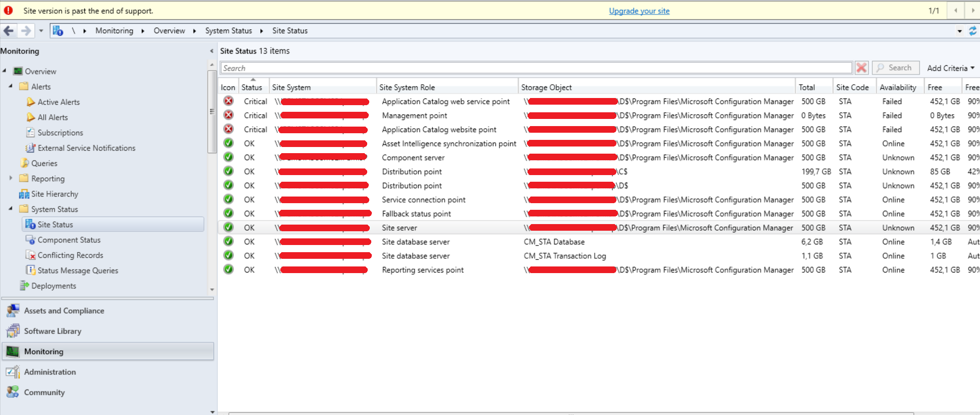Click the Reporting folder icon
Image resolution: width=980 pixels, height=415 pixels.
click(23, 178)
